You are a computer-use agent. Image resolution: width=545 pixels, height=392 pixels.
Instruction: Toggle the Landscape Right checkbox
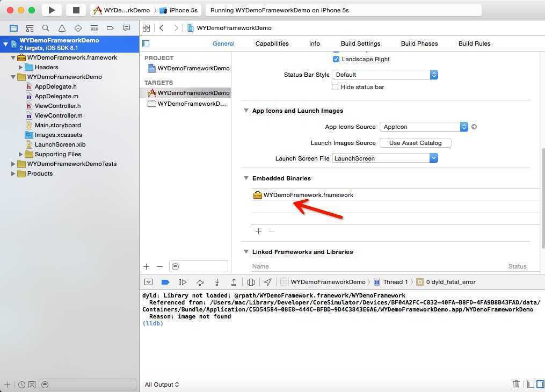click(336, 59)
